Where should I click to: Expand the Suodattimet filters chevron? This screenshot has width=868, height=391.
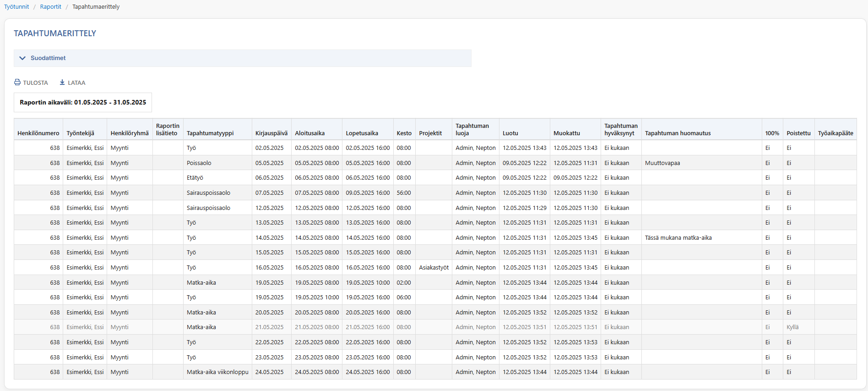coord(22,58)
